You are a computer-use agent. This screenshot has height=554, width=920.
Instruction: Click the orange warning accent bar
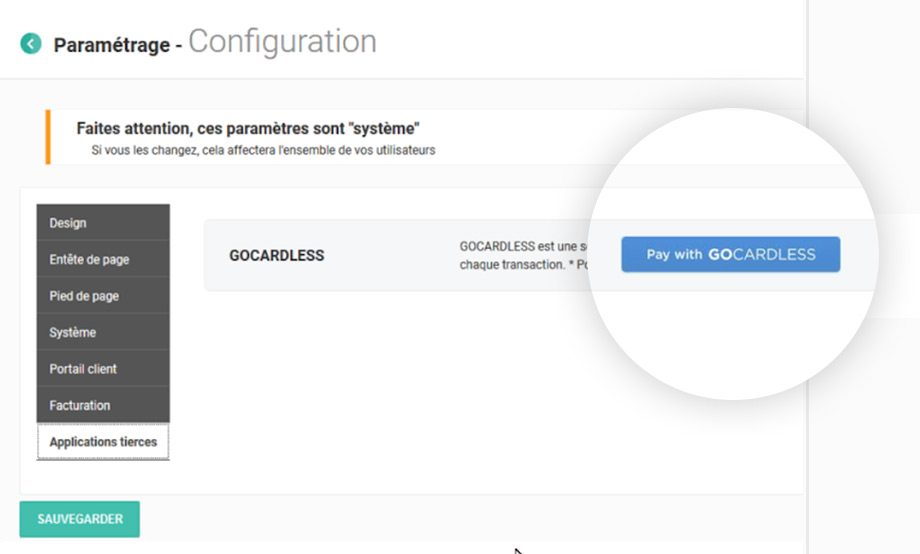tap(47, 137)
